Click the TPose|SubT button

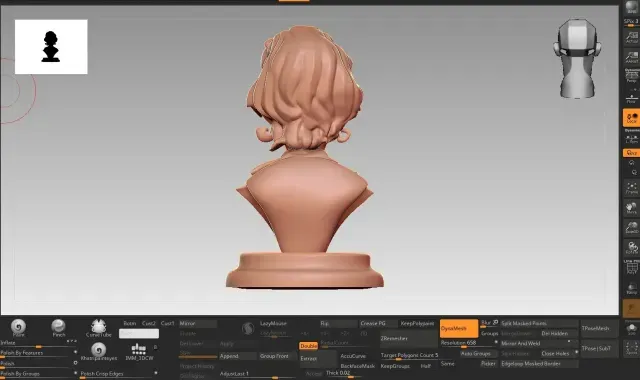599,349
